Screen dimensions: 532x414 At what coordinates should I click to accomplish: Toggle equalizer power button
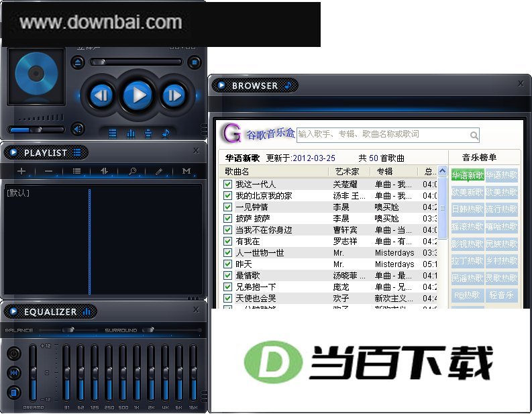(13, 354)
